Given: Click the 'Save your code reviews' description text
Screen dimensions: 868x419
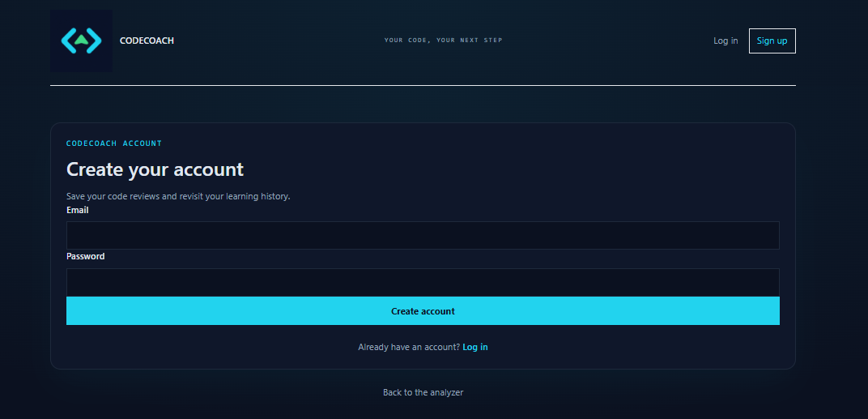Looking at the screenshot, I should (178, 196).
